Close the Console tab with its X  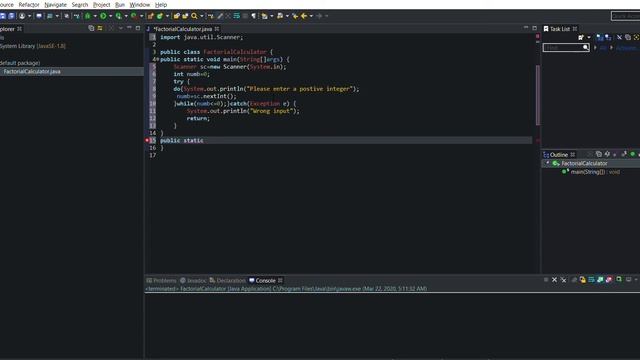click(x=280, y=280)
